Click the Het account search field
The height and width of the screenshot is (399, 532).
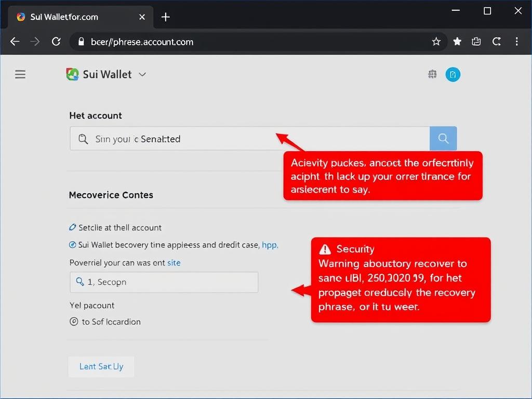(250, 138)
